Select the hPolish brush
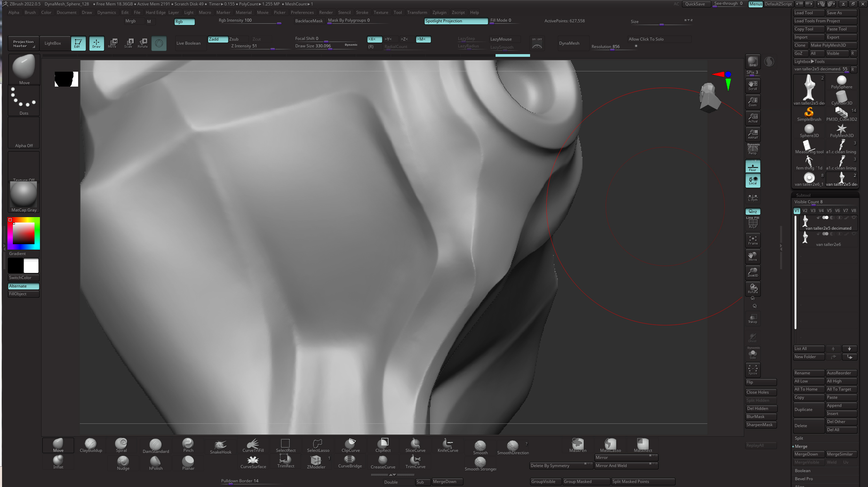Image resolution: width=868 pixels, height=487 pixels. pyautogui.click(x=156, y=463)
